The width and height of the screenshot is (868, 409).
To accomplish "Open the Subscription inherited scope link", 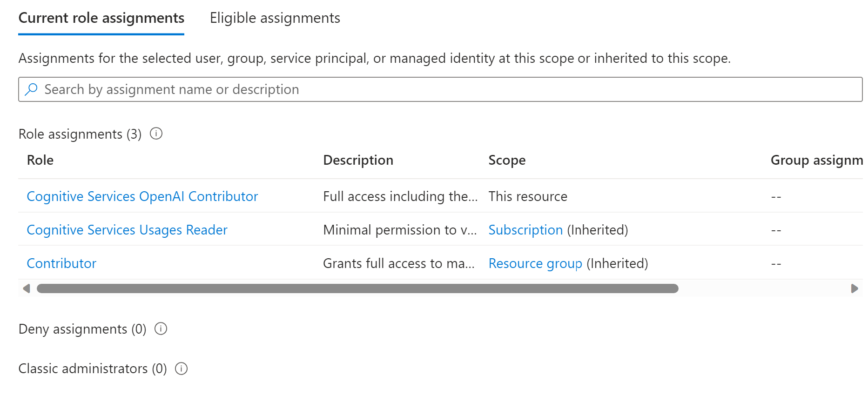I will [525, 229].
